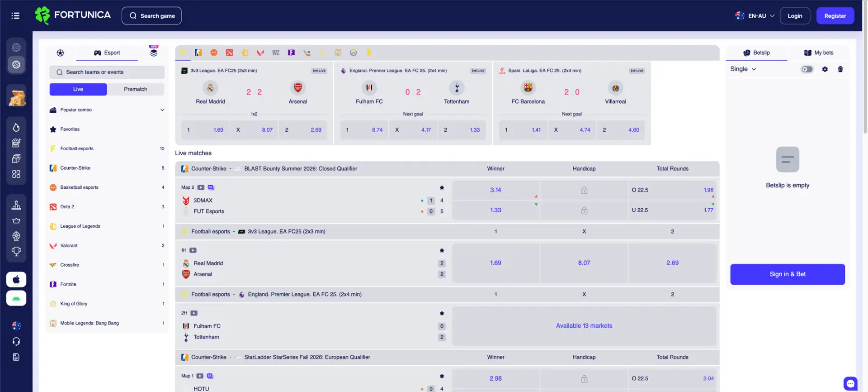Click the sports volleyball icon in left sidebar
Screen dimensions: 868x392
click(x=16, y=64)
